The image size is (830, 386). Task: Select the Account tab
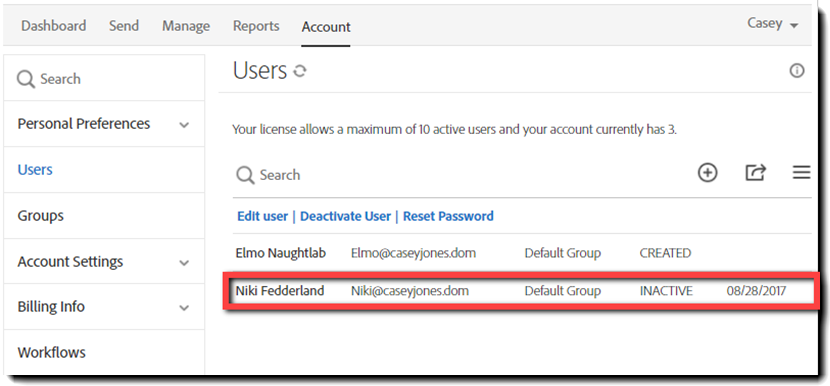coord(326,27)
